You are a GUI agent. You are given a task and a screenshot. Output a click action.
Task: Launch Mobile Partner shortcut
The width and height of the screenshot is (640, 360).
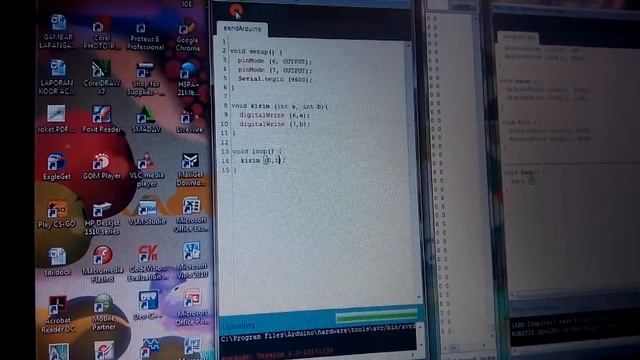point(103,312)
